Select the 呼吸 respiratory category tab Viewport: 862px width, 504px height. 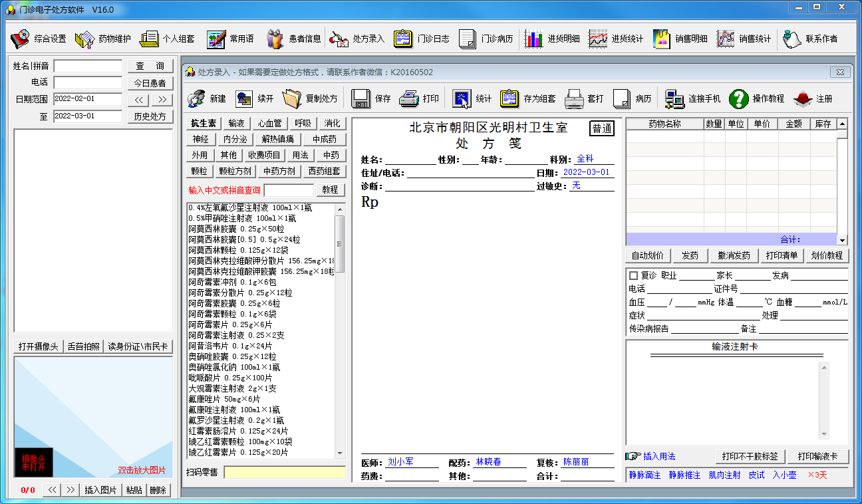point(303,124)
